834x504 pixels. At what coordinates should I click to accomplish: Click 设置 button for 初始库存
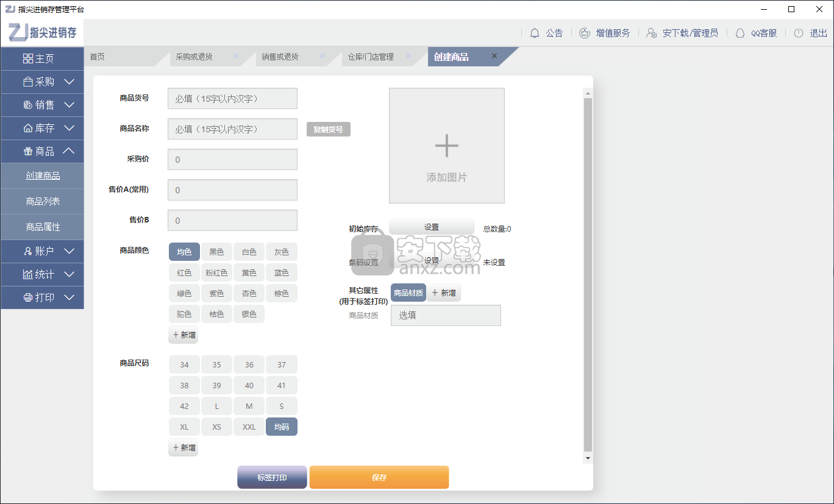[x=432, y=227]
